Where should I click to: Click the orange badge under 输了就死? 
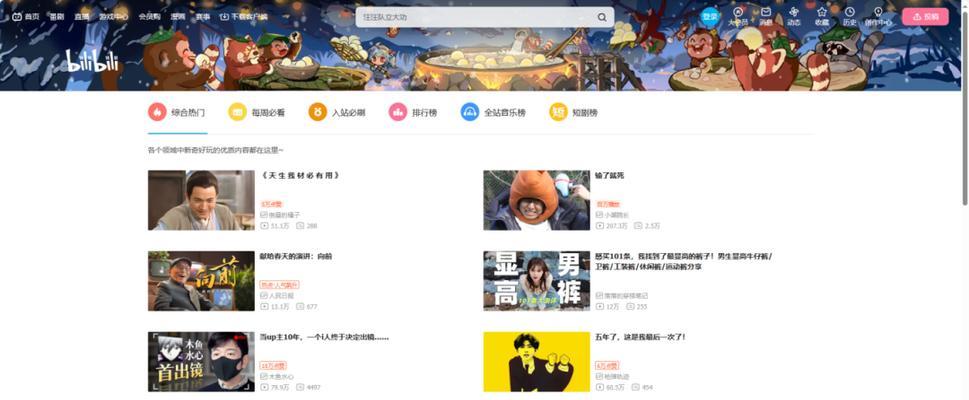tap(607, 204)
